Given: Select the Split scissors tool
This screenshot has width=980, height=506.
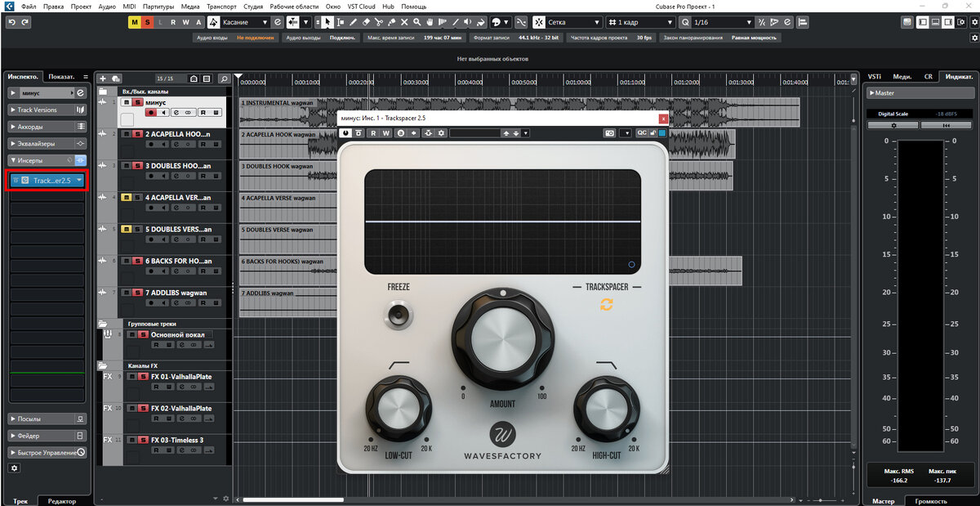Looking at the screenshot, I should [x=379, y=22].
